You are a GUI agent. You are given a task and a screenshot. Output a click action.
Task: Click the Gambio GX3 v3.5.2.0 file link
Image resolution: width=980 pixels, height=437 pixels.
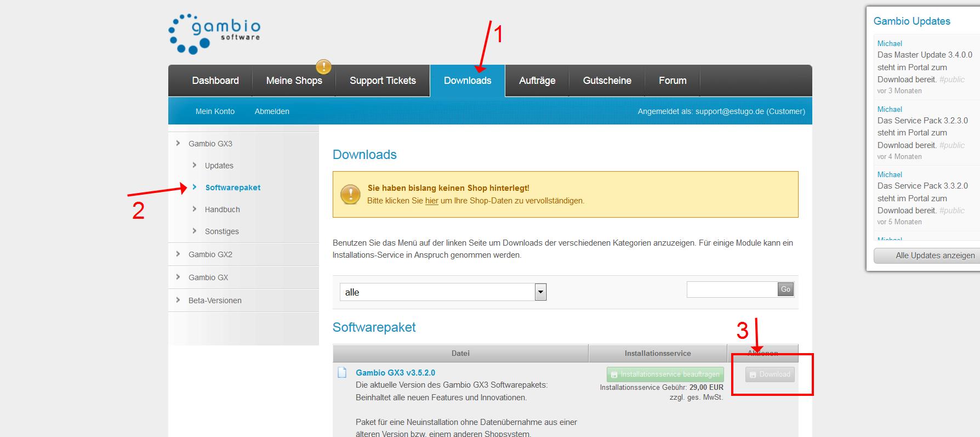(x=395, y=373)
